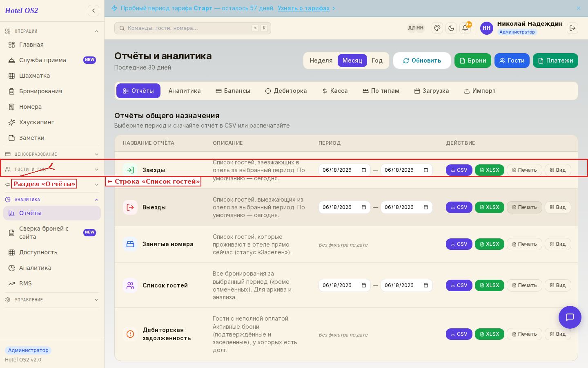This screenshot has width=588, height=368.
Task: Click Вид for Занятые номера
Action: pyautogui.click(x=558, y=244)
